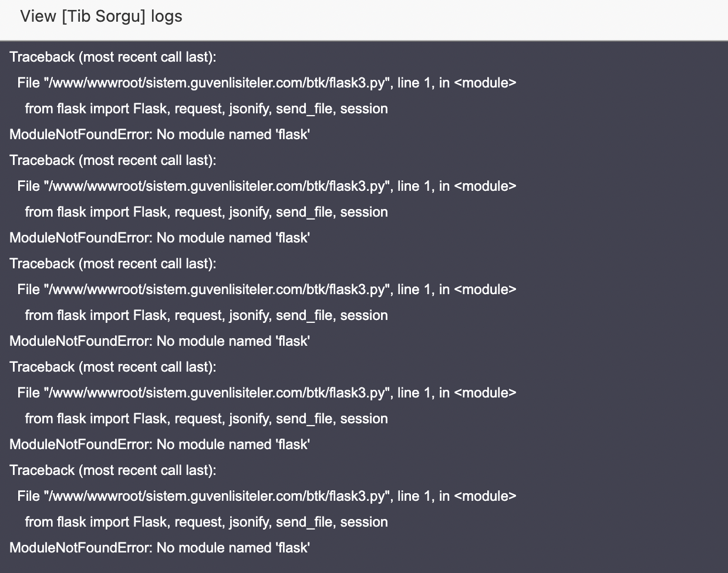Select the third flask3.py file path line

pyautogui.click(x=267, y=289)
